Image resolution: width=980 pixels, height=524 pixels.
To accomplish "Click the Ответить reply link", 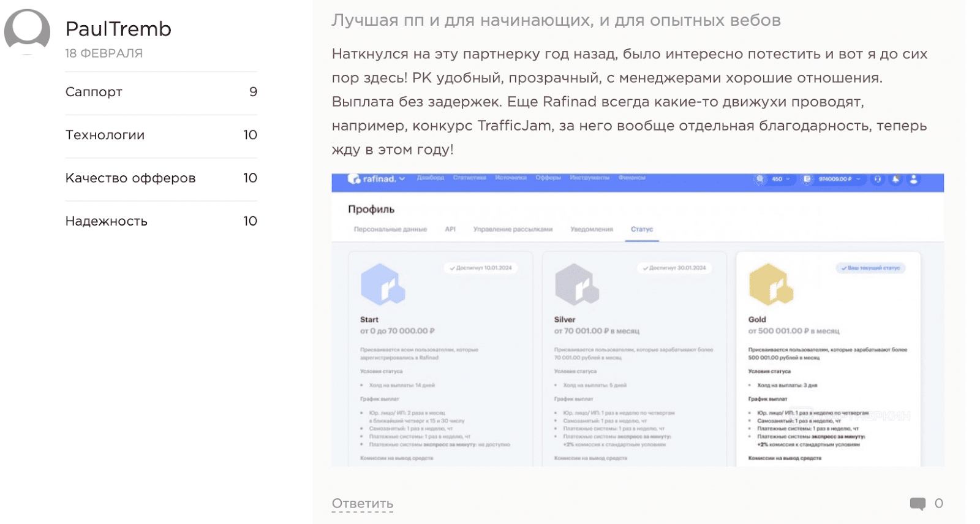I will [363, 504].
